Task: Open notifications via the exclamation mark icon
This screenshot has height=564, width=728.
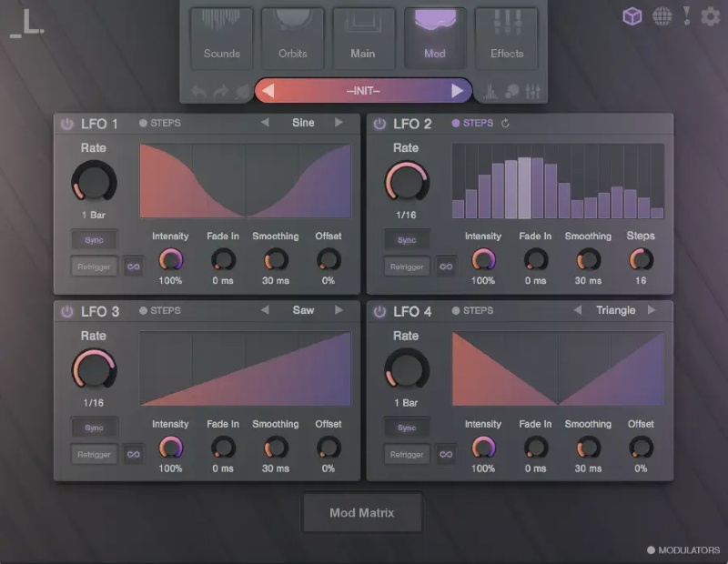Action: (x=689, y=15)
